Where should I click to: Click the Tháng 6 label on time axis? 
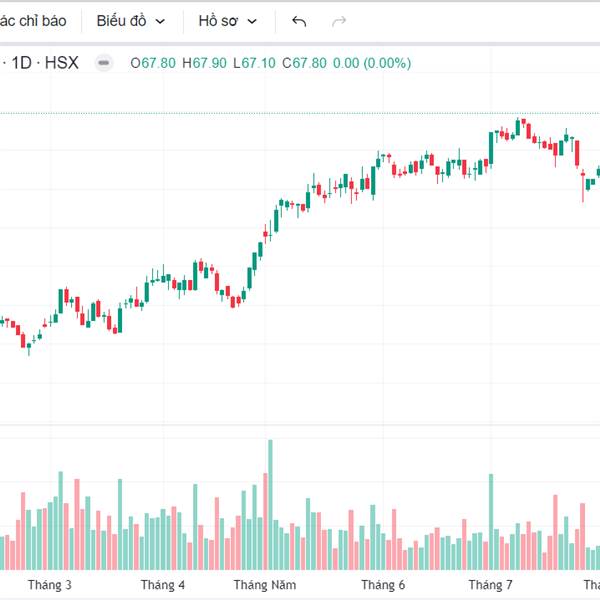(x=383, y=585)
